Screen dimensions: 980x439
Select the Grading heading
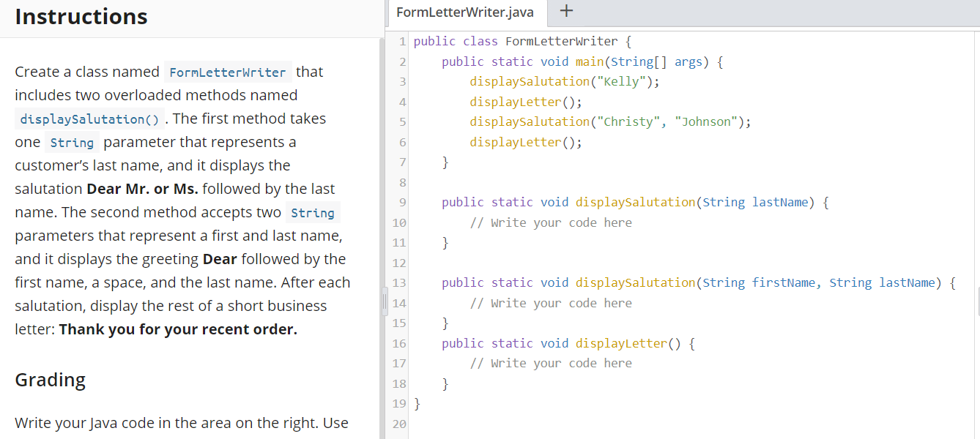pyautogui.click(x=50, y=380)
